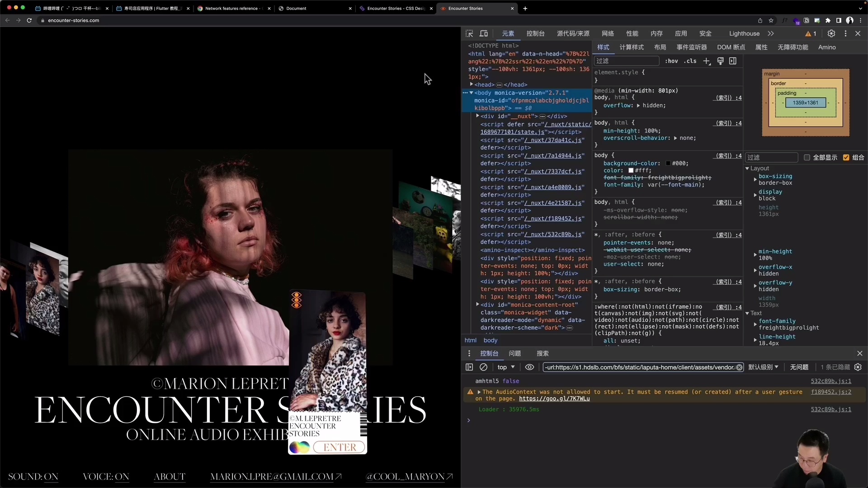The height and width of the screenshot is (488, 868).
Task: Toggle the device emulation toolbar icon
Action: tap(483, 33)
